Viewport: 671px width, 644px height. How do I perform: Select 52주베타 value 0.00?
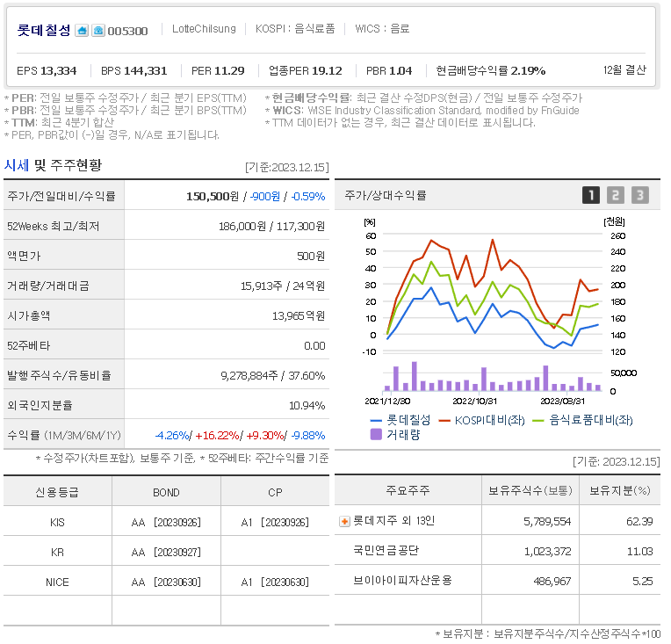click(x=314, y=345)
